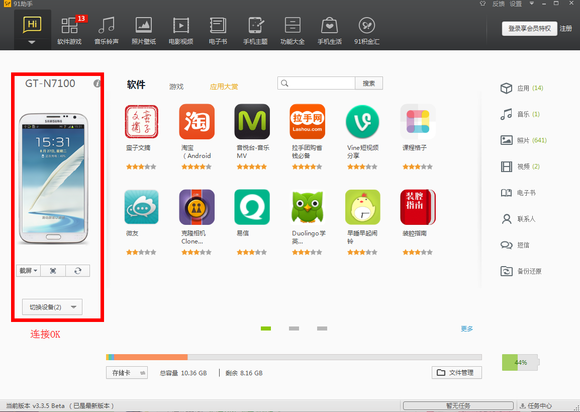580x412 pixels.
Task: Switch to the 游戏 games tab
Action: [176, 87]
